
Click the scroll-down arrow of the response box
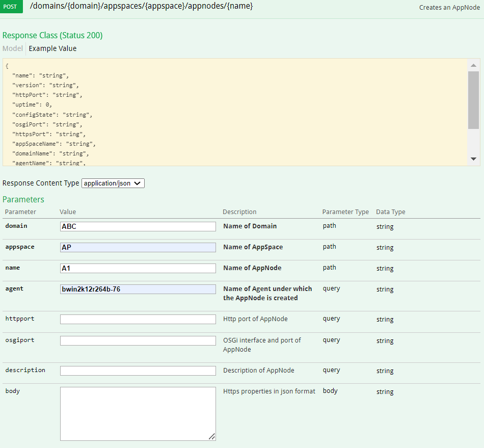pos(473,159)
